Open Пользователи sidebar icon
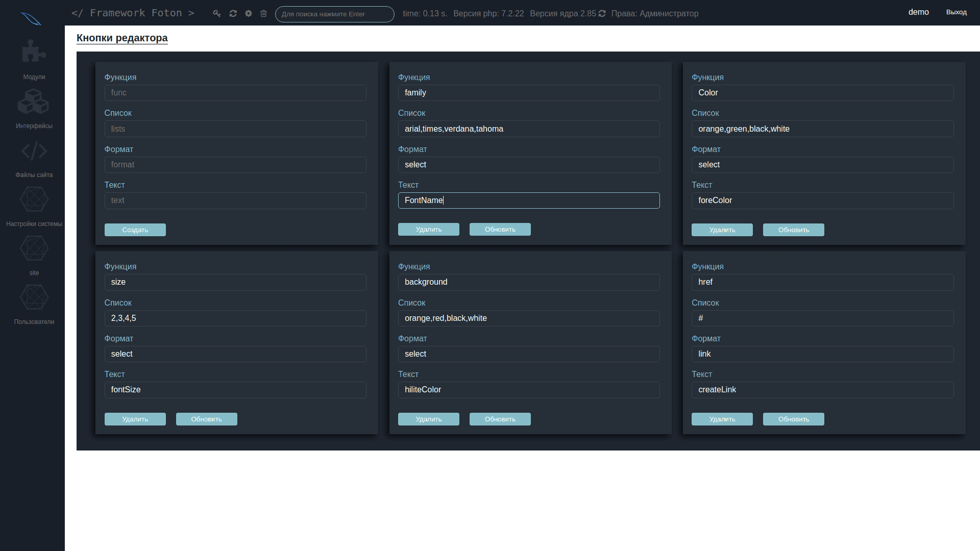The width and height of the screenshot is (980, 551). [34, 297]
